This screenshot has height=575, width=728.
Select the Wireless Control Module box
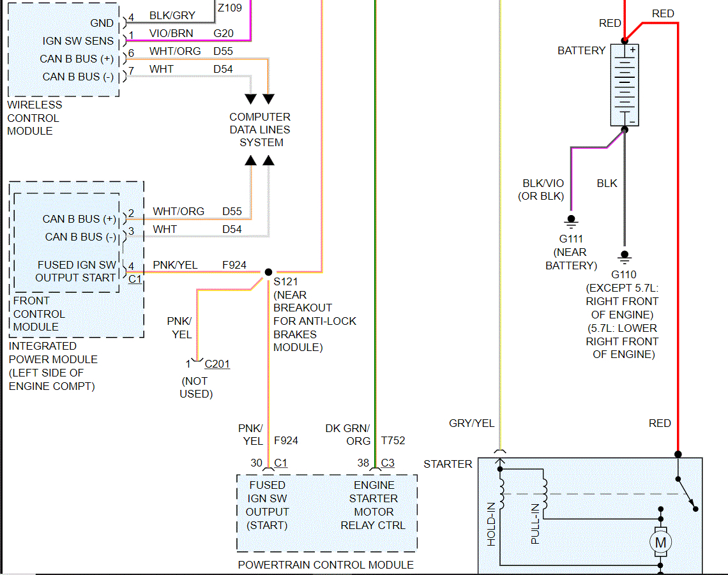click(x=64, y=49)
